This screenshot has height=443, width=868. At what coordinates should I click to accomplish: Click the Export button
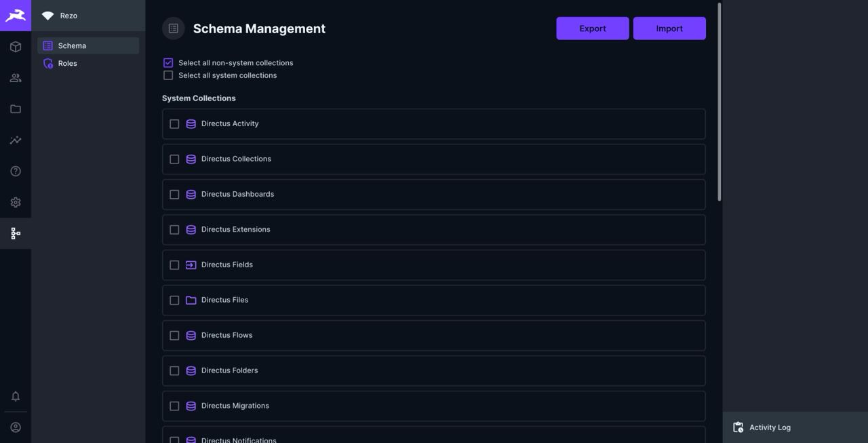[593, 28]
